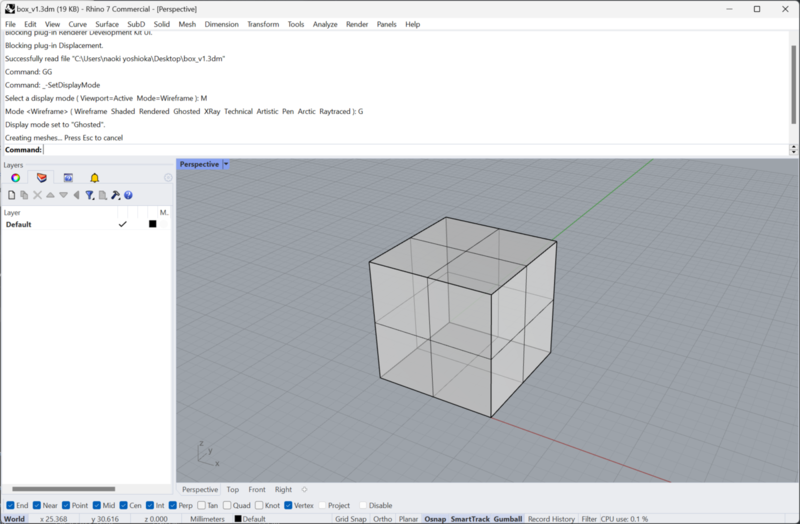Open the layer filter funnel icon
Image resolution: width=800 pixels, height=524 pixels.
point(89,195)
